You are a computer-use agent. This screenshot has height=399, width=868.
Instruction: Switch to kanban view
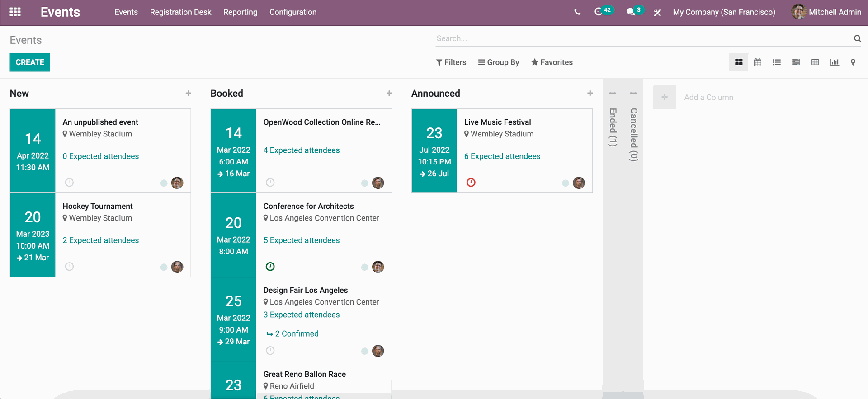point(739,62)
